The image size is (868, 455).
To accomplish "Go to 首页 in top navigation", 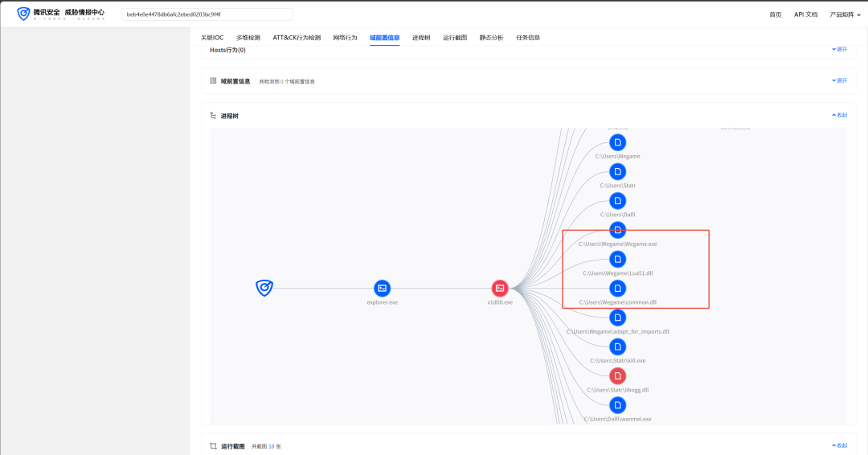I will click(776, 15).
